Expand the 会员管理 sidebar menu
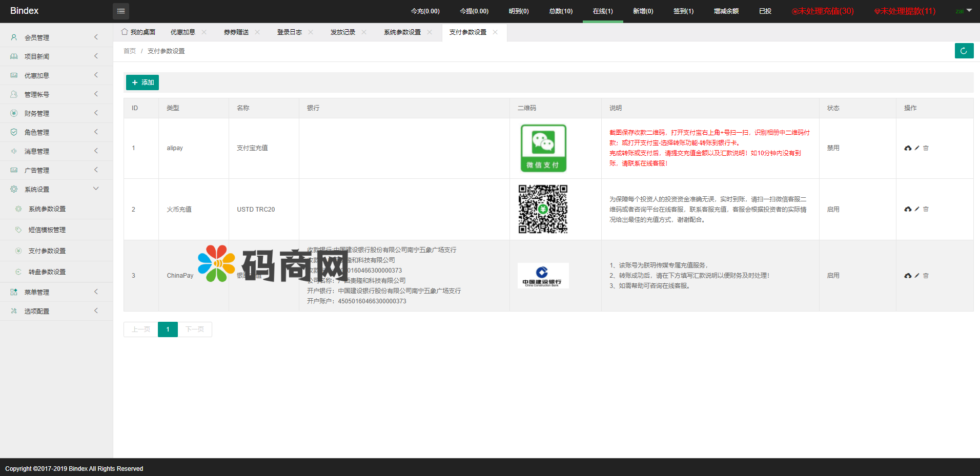The height and width of the screenshot is (476, 980). 96,37
